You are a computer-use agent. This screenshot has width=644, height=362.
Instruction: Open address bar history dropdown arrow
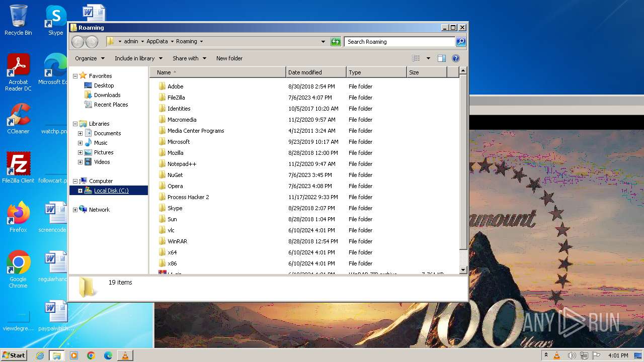click(323, 42)
